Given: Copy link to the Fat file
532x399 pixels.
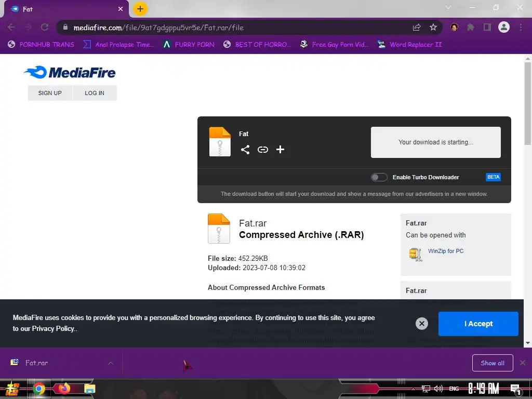Looking at the screenshot, I should click(262, 150).
